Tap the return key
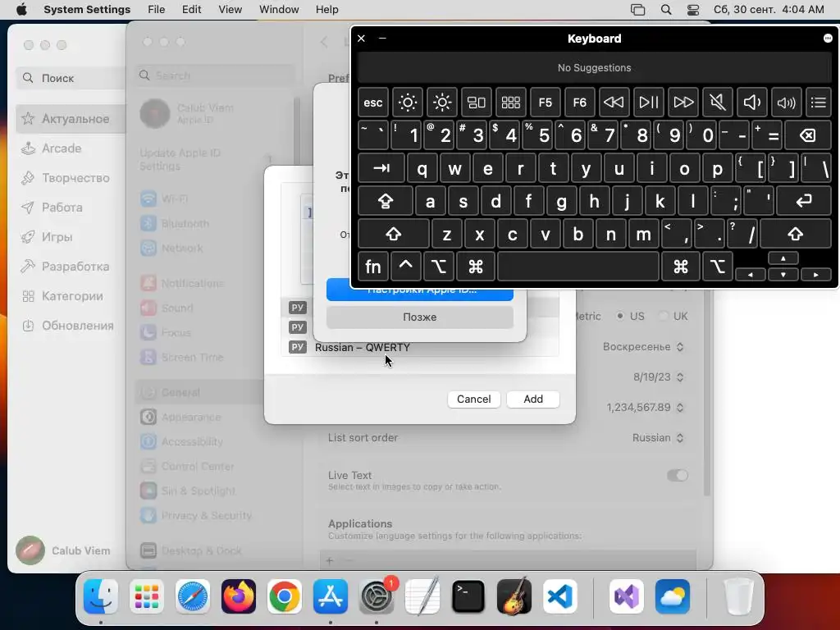This screenshot has width=840, height=630. [804, 201]
